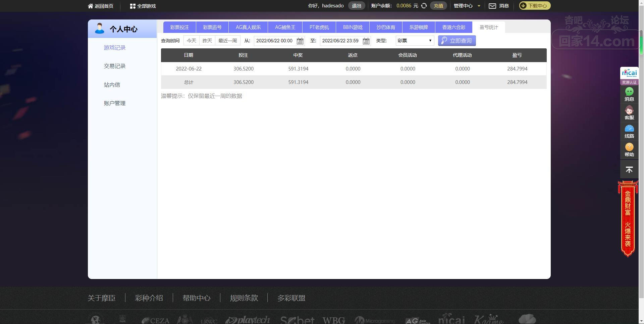The image size is (644, 324).
Task: Select the 今天 time range option
Action: coord(192,41)
